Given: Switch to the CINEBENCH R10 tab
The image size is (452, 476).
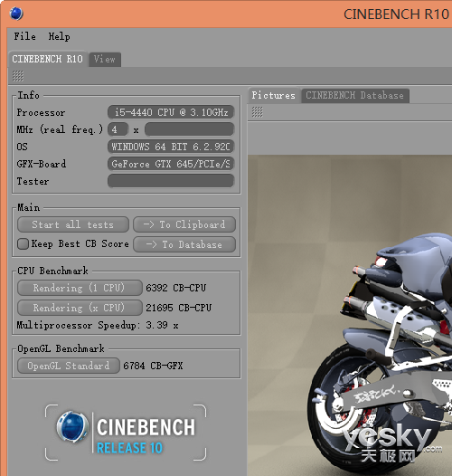Looking at the screenshot, I should [x=48, y=59].
